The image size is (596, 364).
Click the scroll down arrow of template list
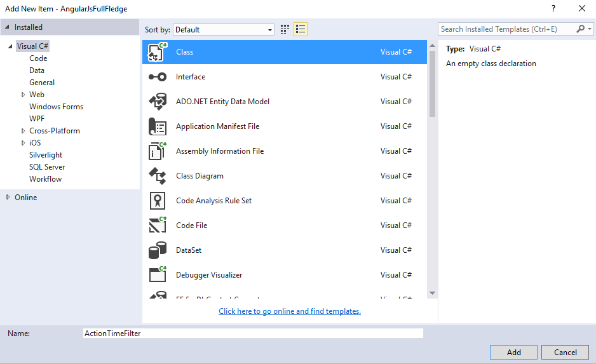pyautogui.click(x=432, y=293)
